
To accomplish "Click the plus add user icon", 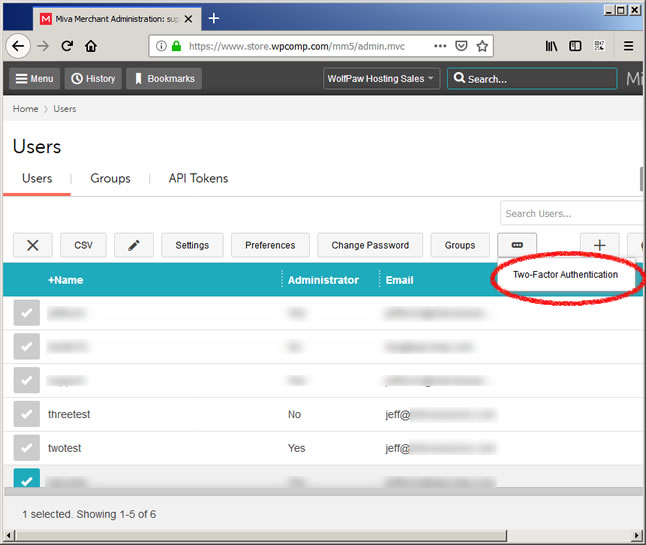I will click(600, 245).
